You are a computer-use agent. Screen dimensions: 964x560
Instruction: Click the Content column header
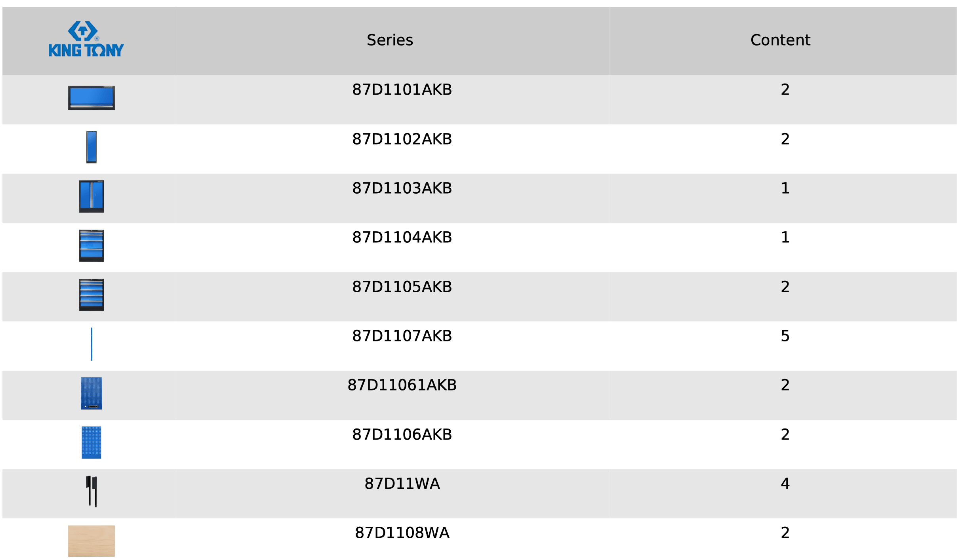coord(781,40)
